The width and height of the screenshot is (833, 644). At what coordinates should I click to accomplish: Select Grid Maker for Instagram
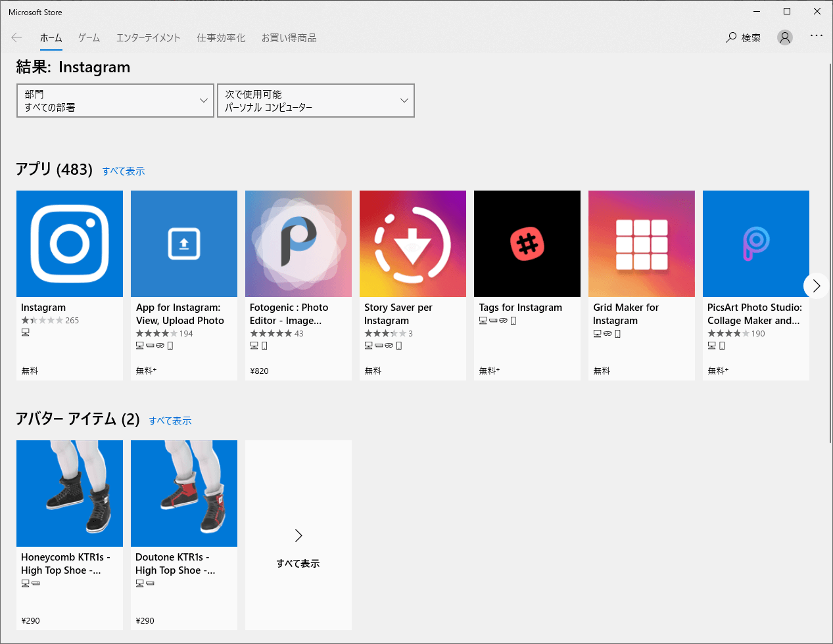tap(641, 243)
